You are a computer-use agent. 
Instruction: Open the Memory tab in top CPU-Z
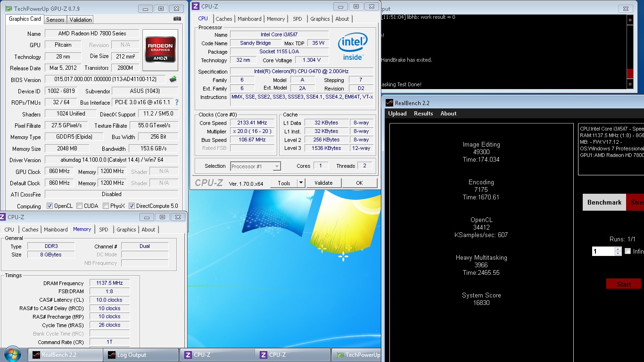tap(276, 19)
